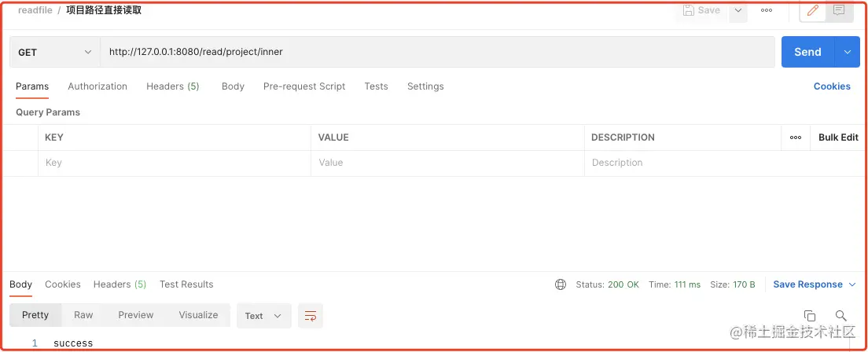Select the Pretty view
The height and width of the screenshot is (352, 868).
[x=35, y=315]
